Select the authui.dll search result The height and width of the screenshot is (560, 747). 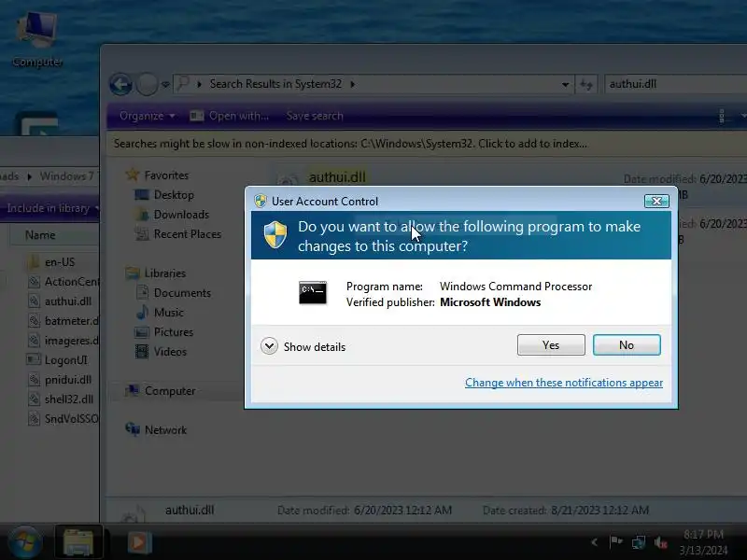pos(337,177)
